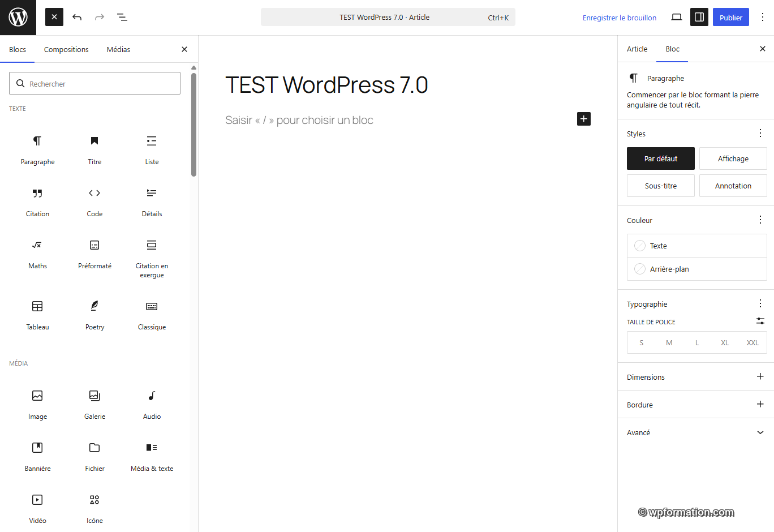The image size is (774, 532).
Task: Select the Par défaut style
Action: click(661, 158)
